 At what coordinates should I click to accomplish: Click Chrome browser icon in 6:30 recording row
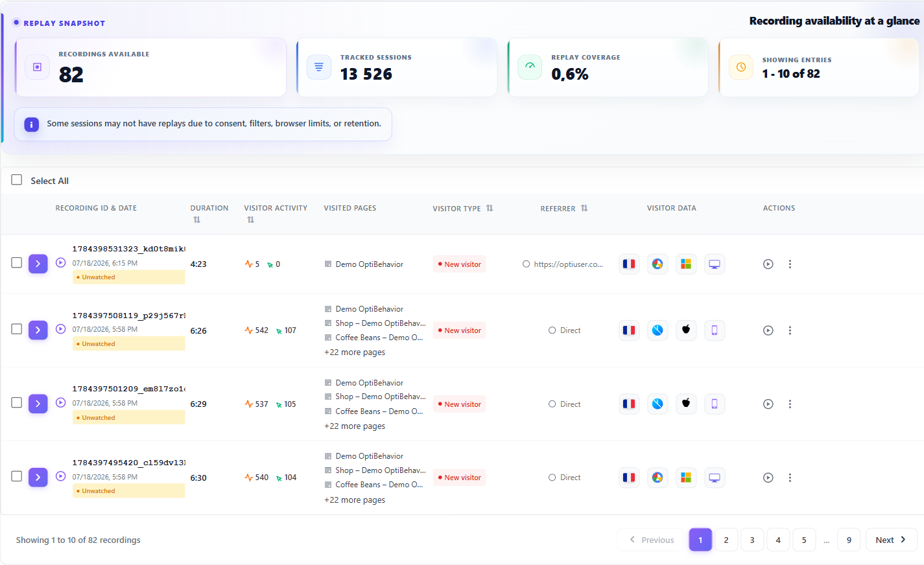pyautogui.click(x=657, y=478)
